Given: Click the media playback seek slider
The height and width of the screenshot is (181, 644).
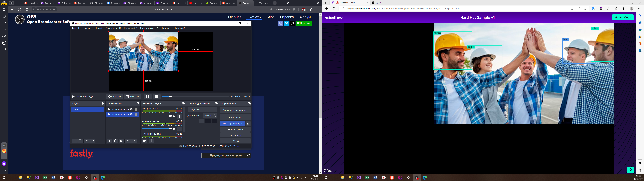Looking at the screenshot, I should [x=195, y=97].
